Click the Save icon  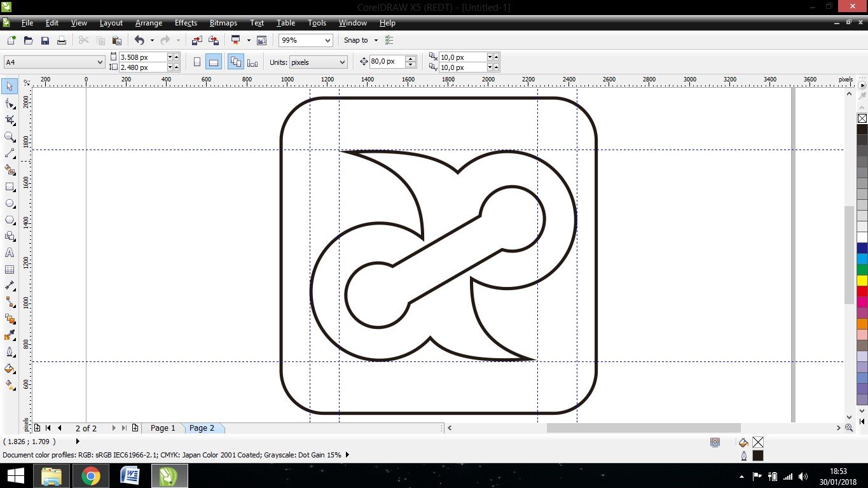pyautogui.click(x=45, y=40)
